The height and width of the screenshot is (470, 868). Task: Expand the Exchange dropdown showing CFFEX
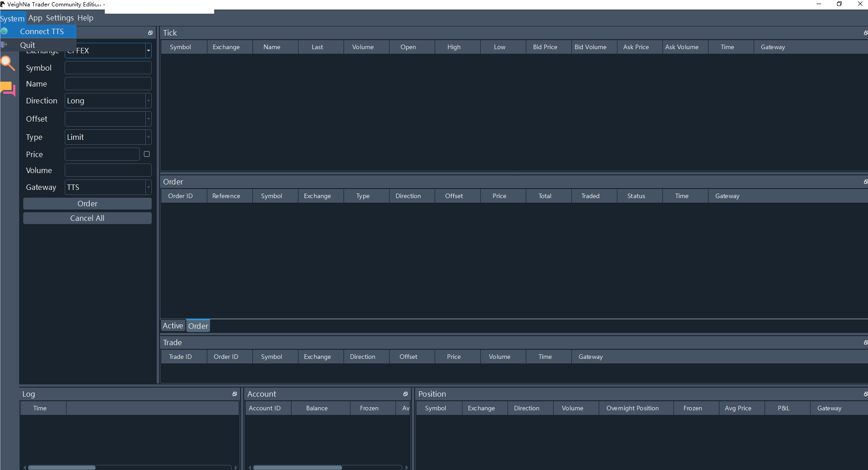149,51
